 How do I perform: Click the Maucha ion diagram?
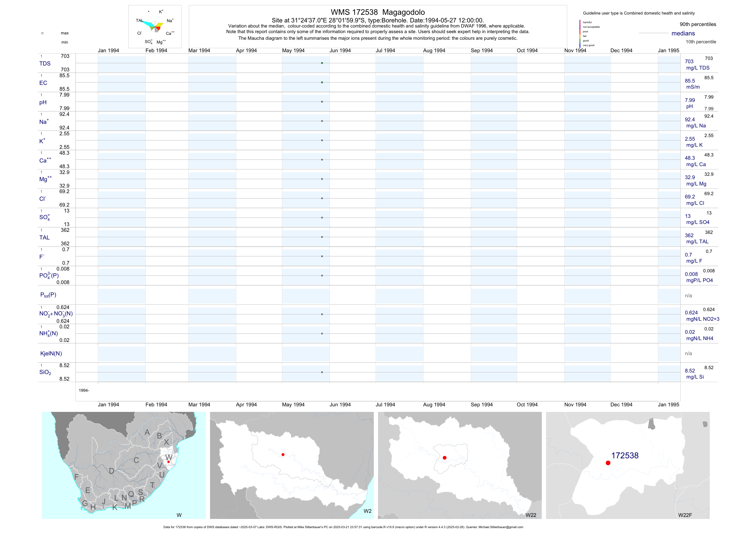tap(155, 26)
